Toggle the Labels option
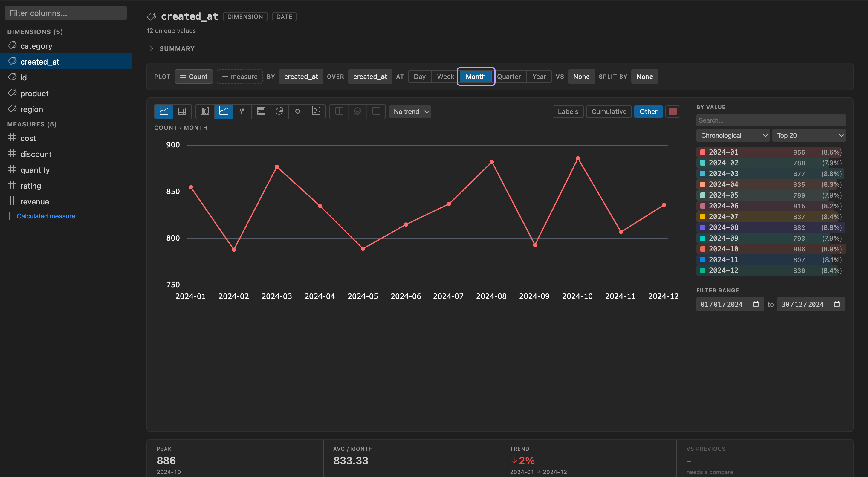This screenshot has height=477, width=868. [x=568, y=111]
